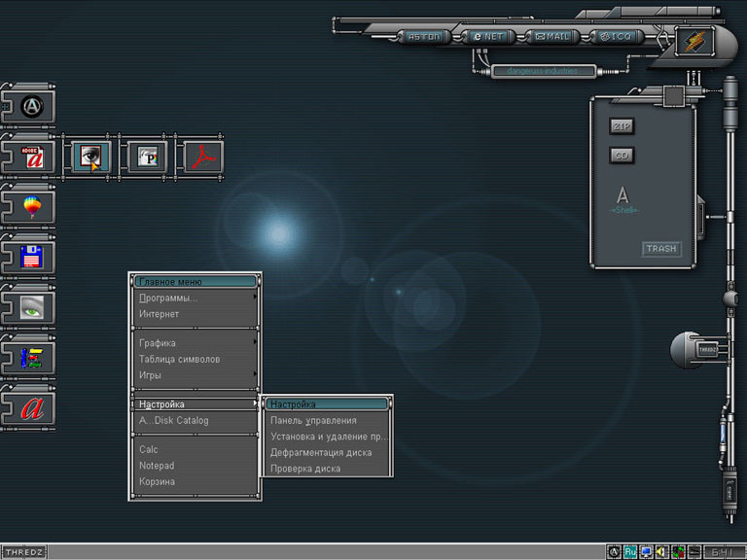Launch Adobe ImageReady eye icon
Viewport: 747px width, 560px height.
point(92,157)
